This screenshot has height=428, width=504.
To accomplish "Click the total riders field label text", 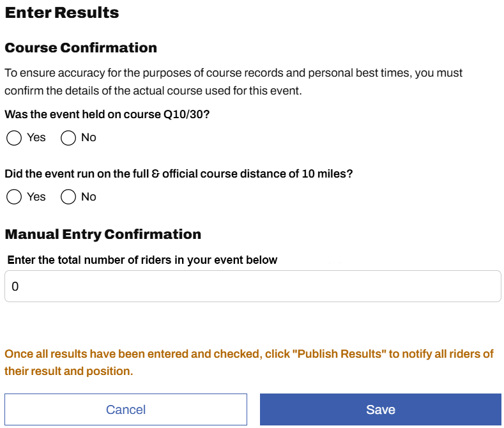I will click(142, 260).
